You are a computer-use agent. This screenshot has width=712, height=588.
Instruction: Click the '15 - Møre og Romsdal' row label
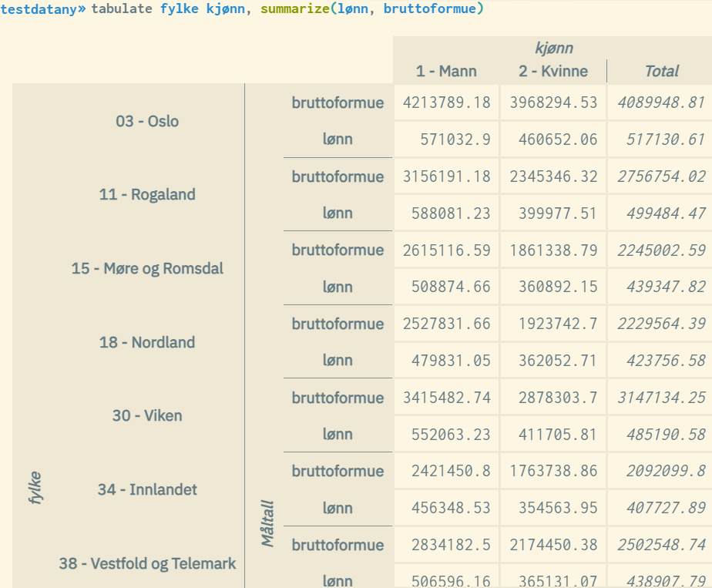pyautogui.click(x=147, y=268)
